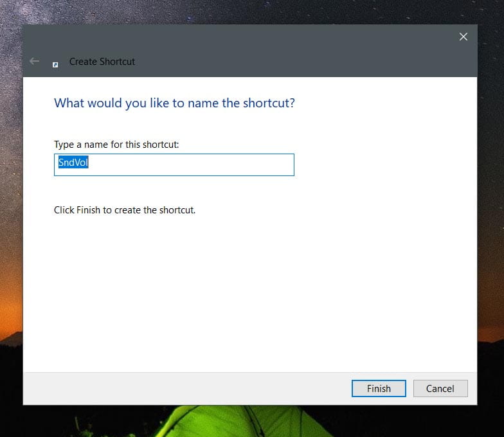Viewport: 504px width, 437px height.
Task: Click the 'Click Finish to create the shortcut.' text
Action: (125, 210)
